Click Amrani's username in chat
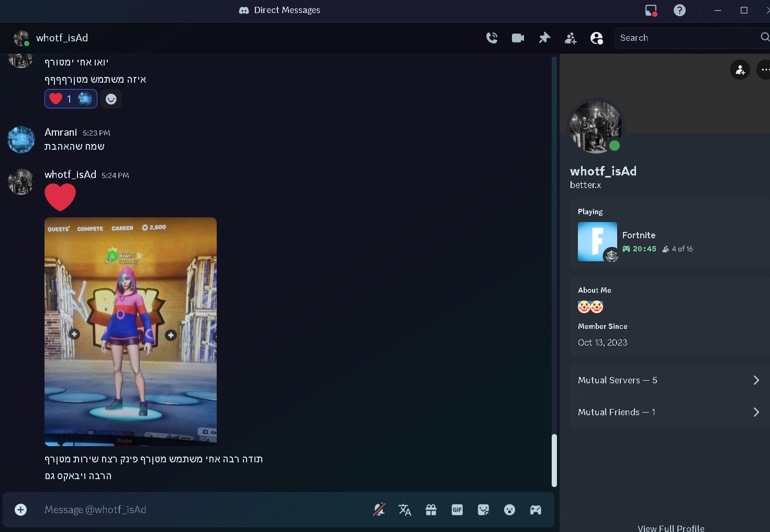 [x=61, y=132]
